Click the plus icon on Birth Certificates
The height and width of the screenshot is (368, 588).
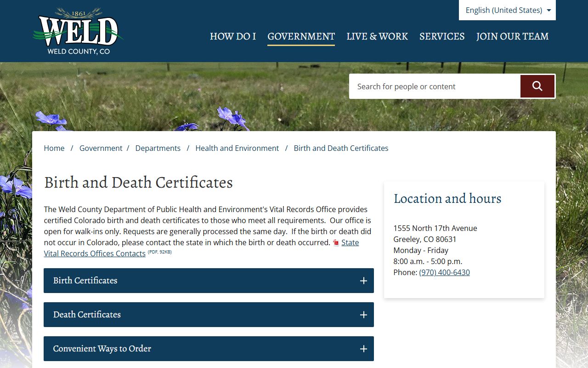[x=363, y=281]
